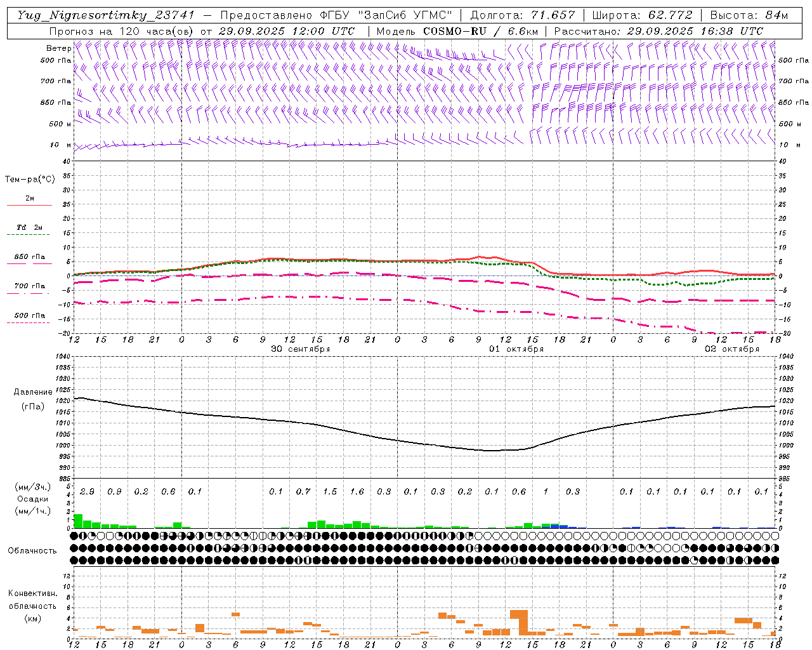Click the "Td 2м" dew point legend entry
Image resolution: width=812 pixels, height=650 pixels.
(x=30, y=227)
